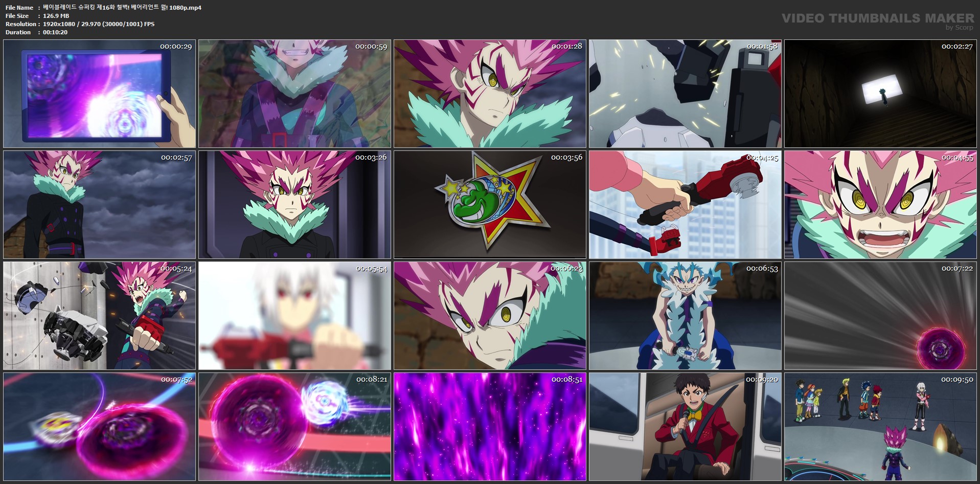Choose the thumbnail at 00:06:23

(x=490, y=316)
